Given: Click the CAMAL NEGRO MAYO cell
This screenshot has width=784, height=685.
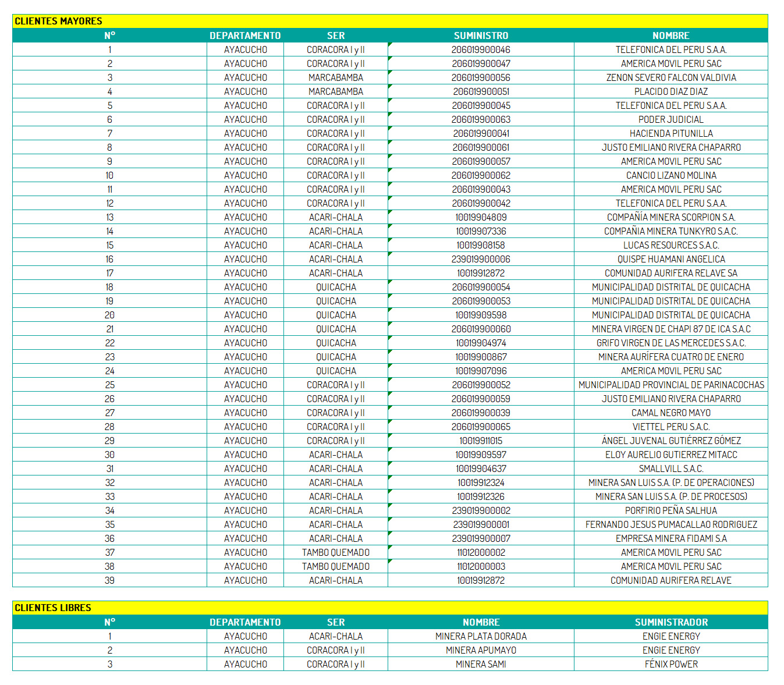Looking at the screenshot, I should pos(671,413).
